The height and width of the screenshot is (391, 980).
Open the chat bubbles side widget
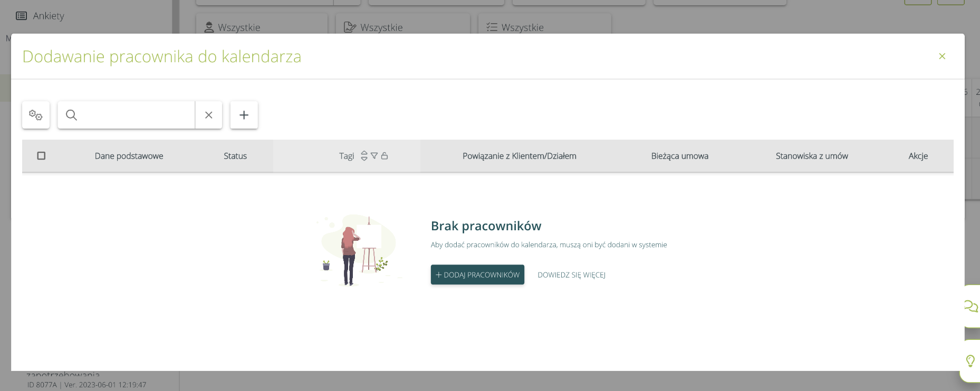(971, 306)
